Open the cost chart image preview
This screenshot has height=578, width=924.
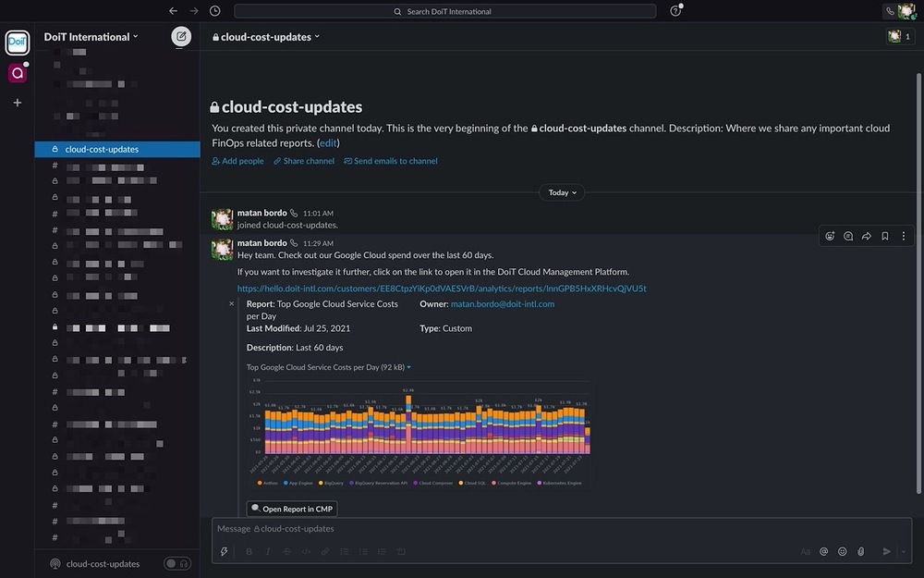419,433
